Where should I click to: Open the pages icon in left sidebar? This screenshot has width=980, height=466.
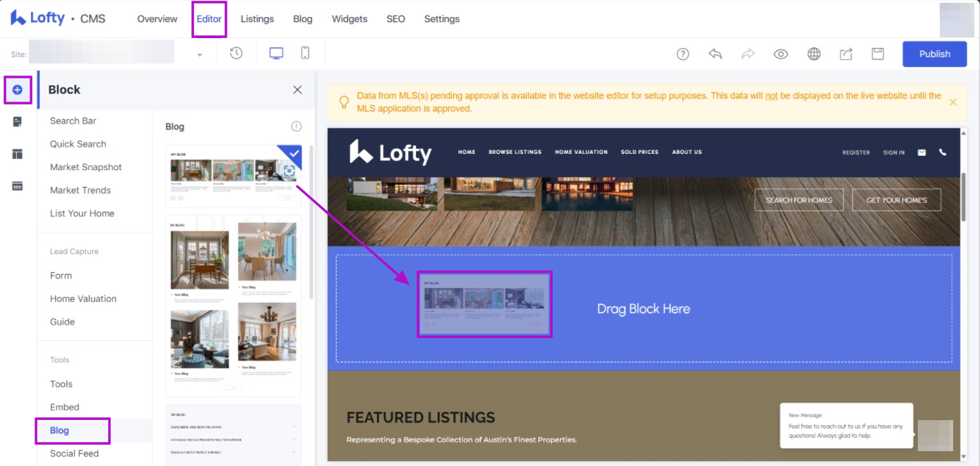tap(18, 122)
